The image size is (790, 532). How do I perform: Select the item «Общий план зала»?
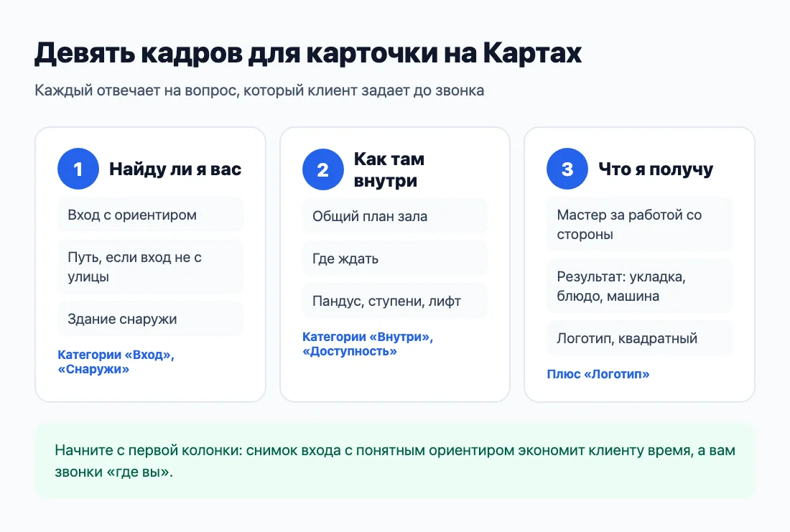point(395,216)
